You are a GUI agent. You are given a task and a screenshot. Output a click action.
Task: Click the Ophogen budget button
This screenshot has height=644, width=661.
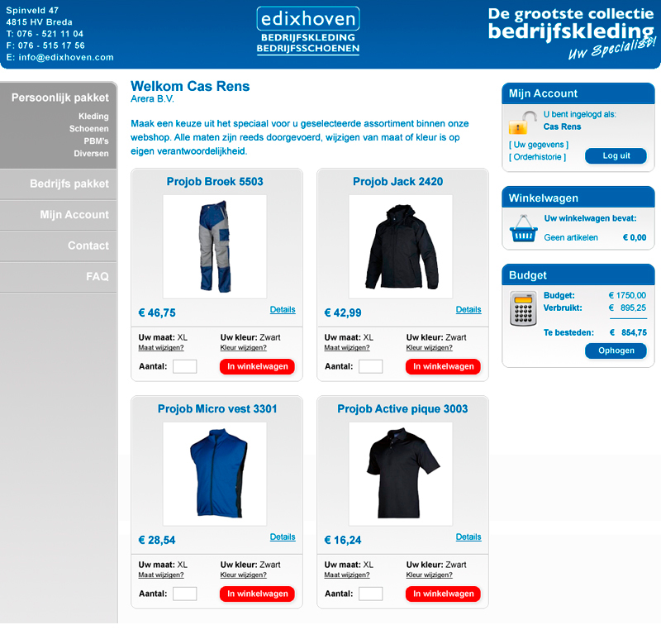click(616, 351)
